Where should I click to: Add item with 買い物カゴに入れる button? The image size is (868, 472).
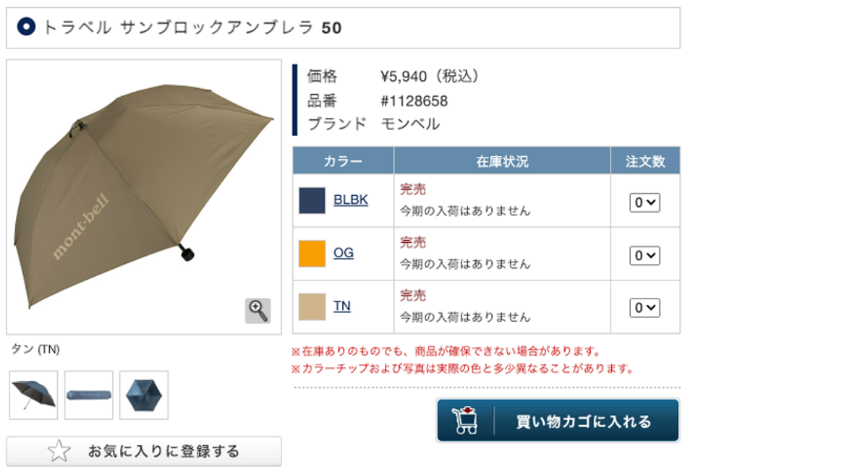pyautogui.click(x=558, y=421)
